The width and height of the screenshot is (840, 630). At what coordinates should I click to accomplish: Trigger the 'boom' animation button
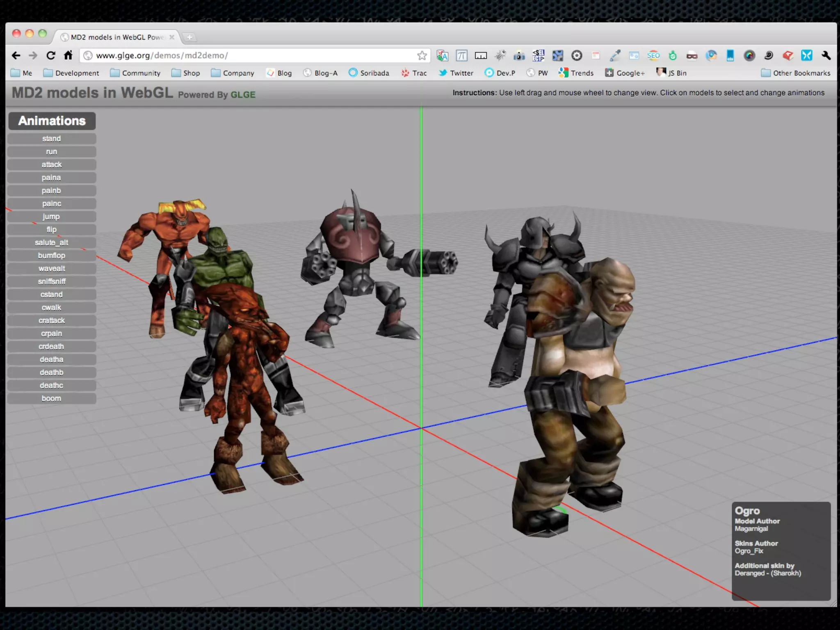(x=52, y=398)
